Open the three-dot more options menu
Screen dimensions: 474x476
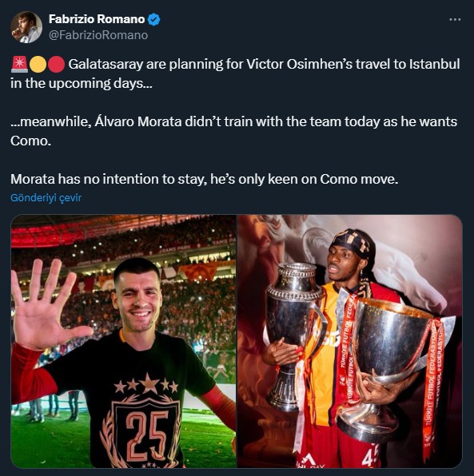pos(455,19)
